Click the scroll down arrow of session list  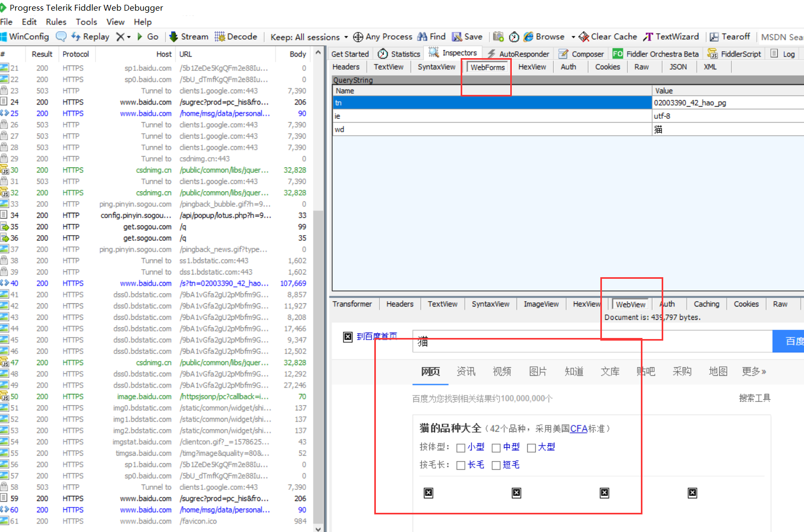[x=318, y=528]
